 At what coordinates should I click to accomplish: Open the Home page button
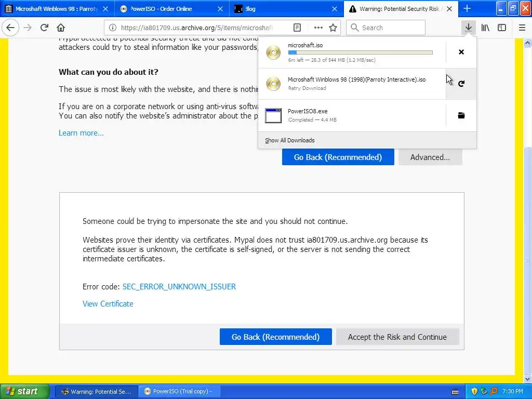coord(61,28)
